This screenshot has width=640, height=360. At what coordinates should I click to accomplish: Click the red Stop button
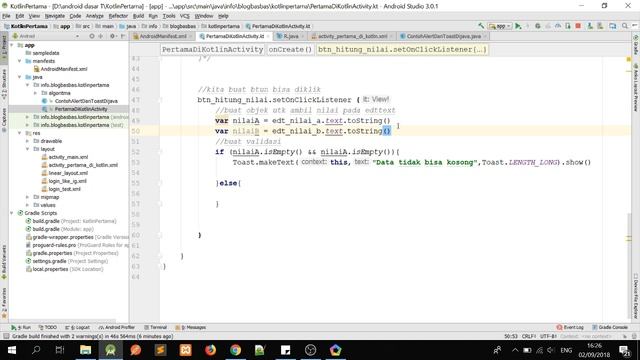tap(578, 26)
